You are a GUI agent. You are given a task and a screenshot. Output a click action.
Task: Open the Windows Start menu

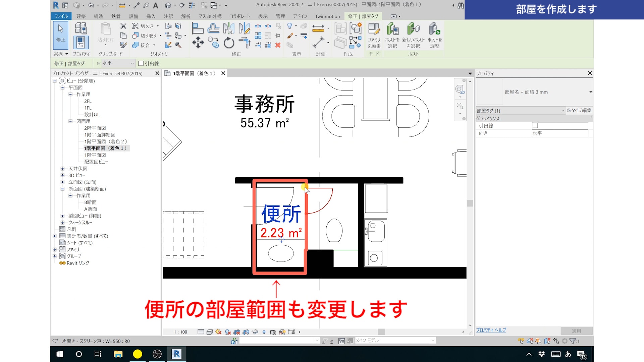click(60, 354)
